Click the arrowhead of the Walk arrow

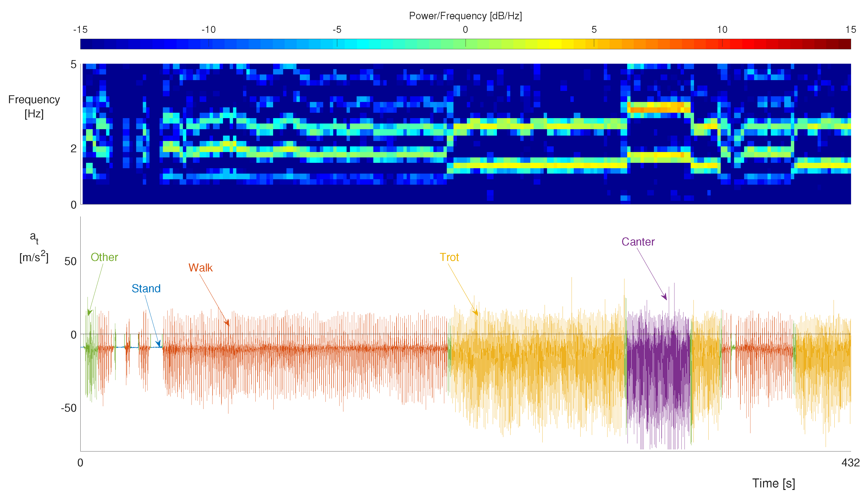point(228,324)
